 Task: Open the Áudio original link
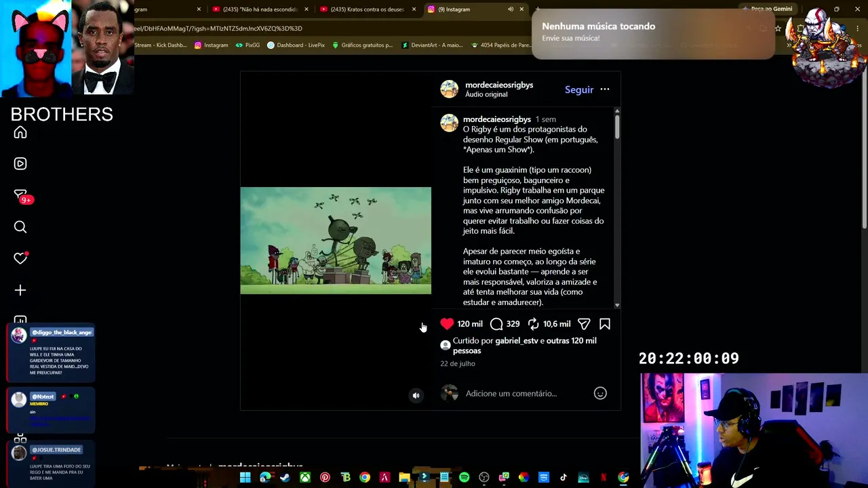(x=486, y=94)
